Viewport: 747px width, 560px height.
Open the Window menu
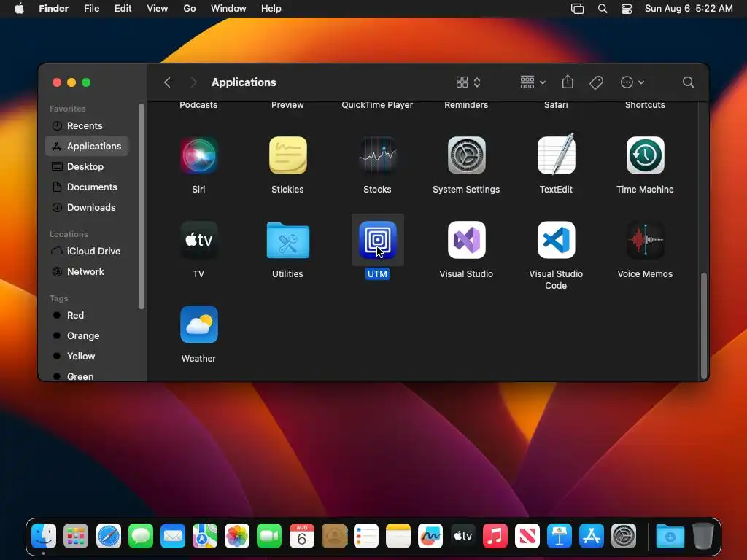pos(228,9)
